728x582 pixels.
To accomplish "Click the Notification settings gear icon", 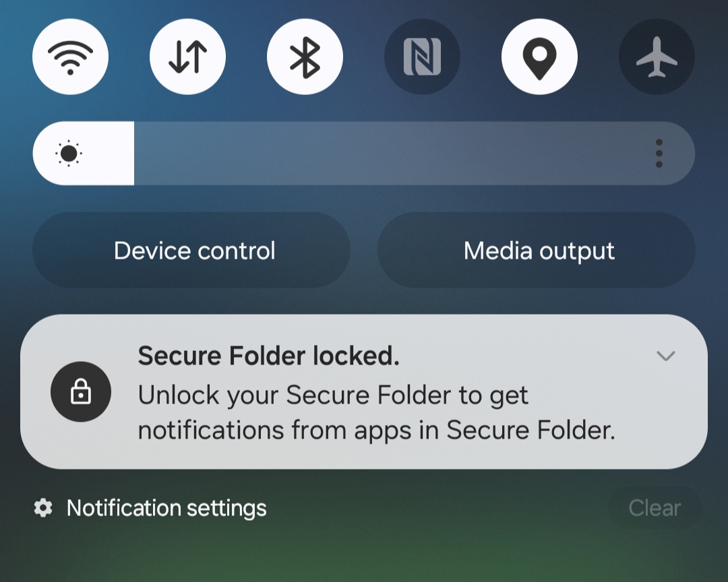I will (x=43, y=508).
